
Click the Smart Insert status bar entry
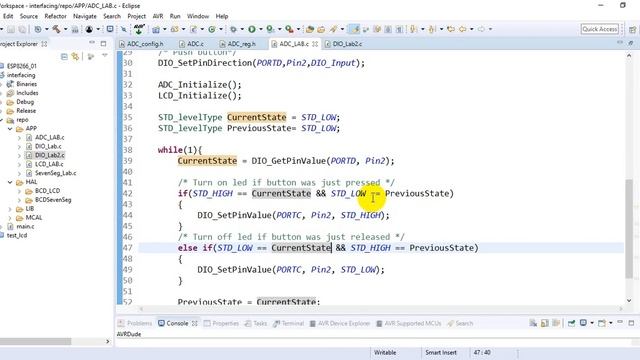pyautogui.click(x=441, y=353)
